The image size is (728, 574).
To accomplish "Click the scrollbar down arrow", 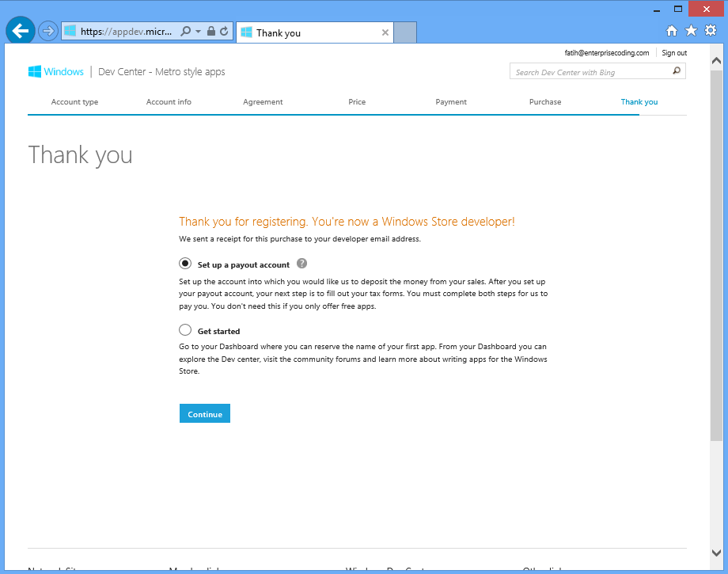I will click(716, 553).
